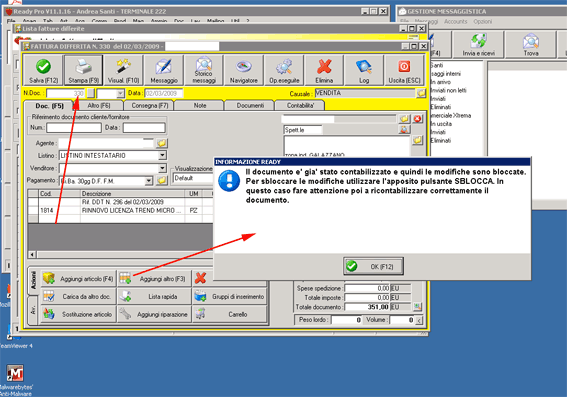Open Visual. (F10) preview wand button
This screenshot has height=397, width=567.
123,70
